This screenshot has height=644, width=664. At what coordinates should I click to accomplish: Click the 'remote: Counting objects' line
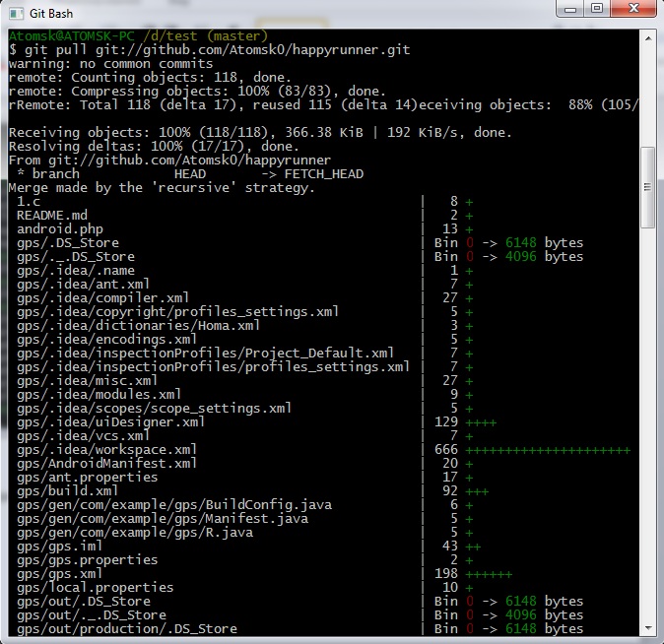[150, 78]
